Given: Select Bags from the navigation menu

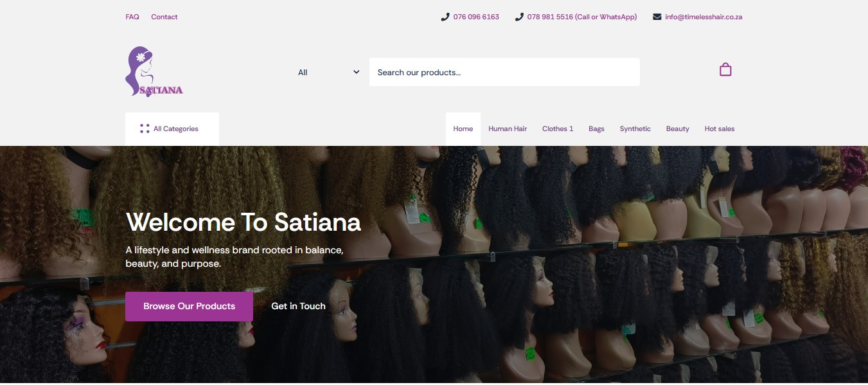Looking at the screenshot, I should (x=596, y=129).
